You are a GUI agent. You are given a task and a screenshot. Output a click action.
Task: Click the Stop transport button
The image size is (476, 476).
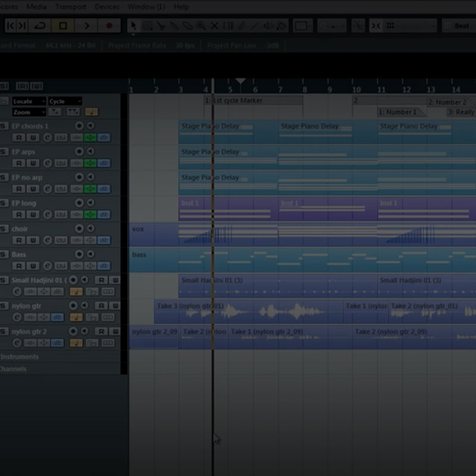tap(63, 26)
